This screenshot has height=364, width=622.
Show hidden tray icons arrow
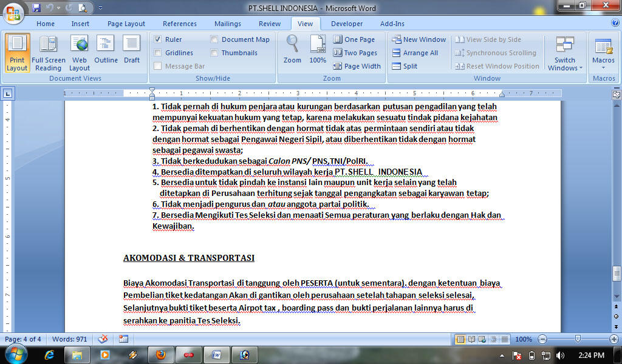click(502, 356)
